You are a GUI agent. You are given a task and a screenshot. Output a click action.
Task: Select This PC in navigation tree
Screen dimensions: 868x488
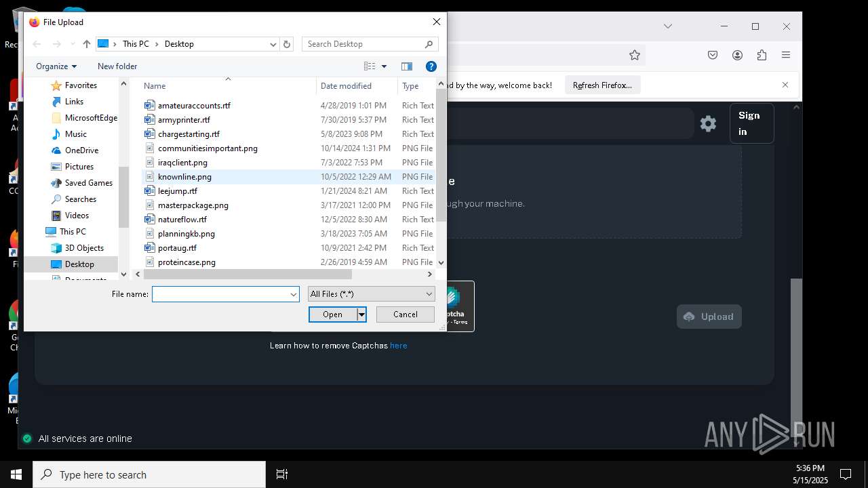click(x=73, y=232)
